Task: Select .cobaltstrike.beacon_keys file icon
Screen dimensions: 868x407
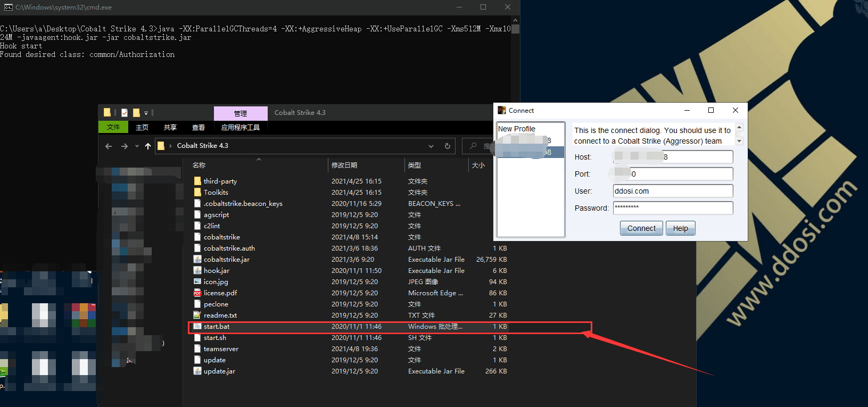Action: 197,204
